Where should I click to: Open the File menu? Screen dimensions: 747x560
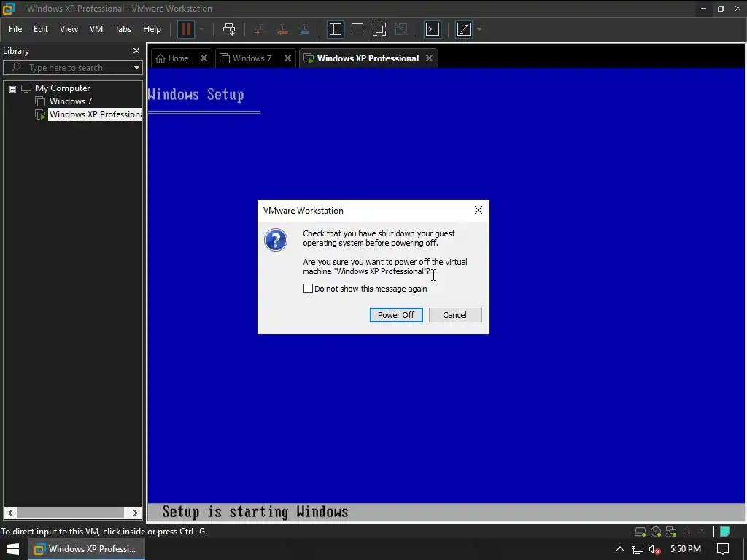click(x=15, y=29)
